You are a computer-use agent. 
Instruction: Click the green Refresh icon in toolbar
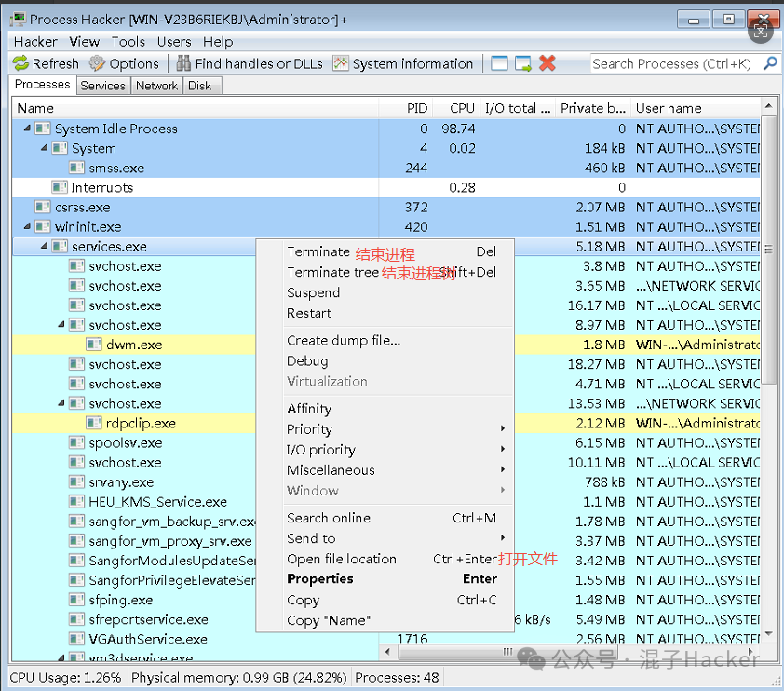[20, 63]
